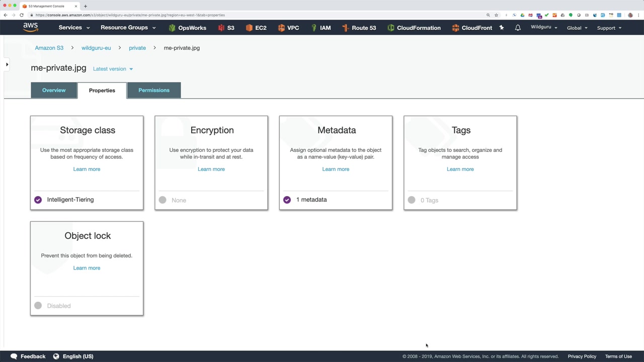Open the CloudFront shortcut icon

tap(455, 28)
